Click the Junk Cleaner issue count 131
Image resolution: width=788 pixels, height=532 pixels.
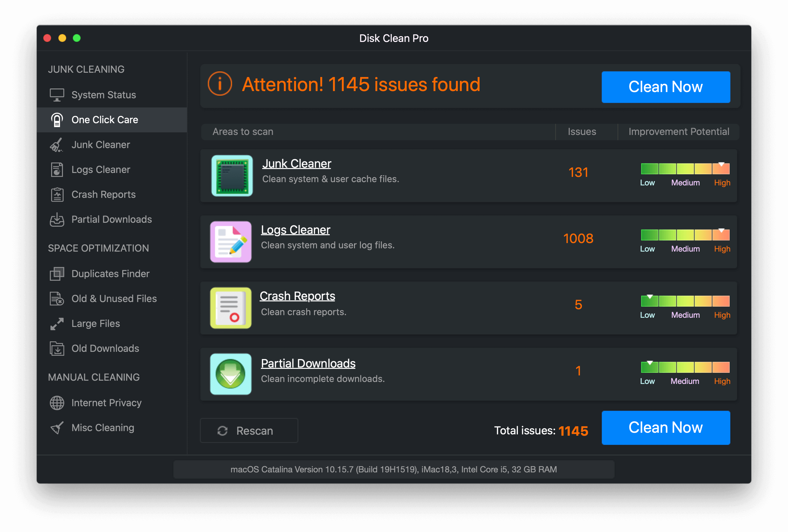[579, 173]
